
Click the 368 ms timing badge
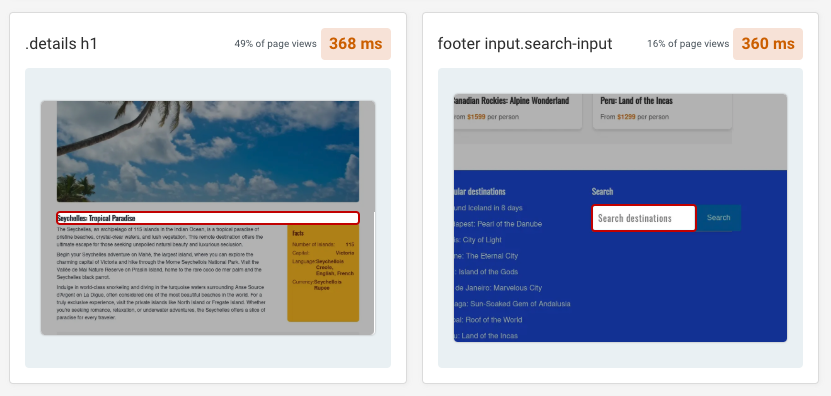[356, 43]
